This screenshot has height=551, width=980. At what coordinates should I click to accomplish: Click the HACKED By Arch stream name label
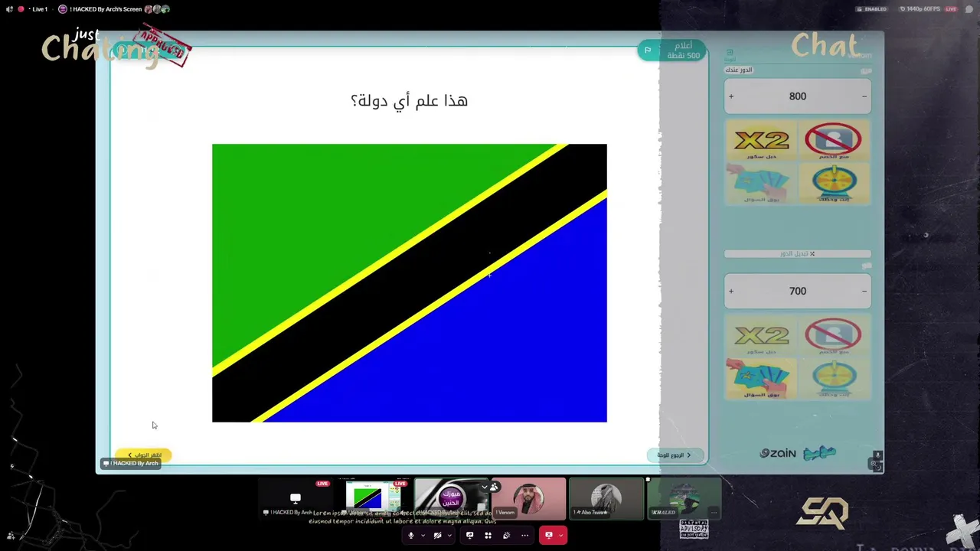pos(131,463)
